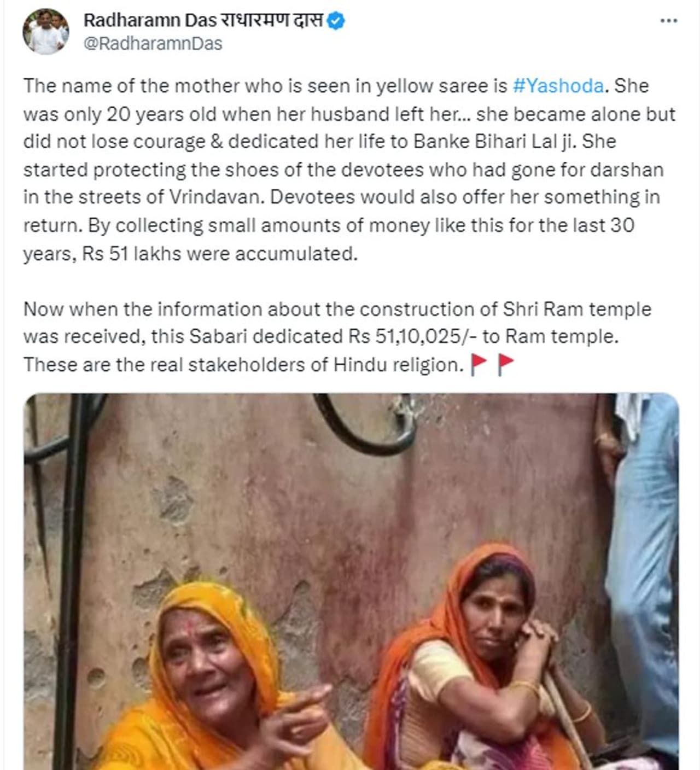Click the Radharamn Das display name
Screen dimensions: 700x770
[150, 20]
